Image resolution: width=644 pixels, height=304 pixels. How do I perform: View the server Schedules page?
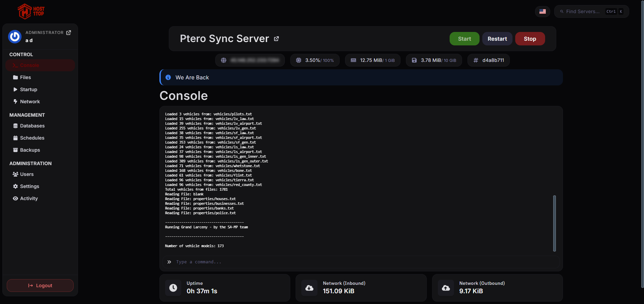pyautogui.click(x=32, y=138)
